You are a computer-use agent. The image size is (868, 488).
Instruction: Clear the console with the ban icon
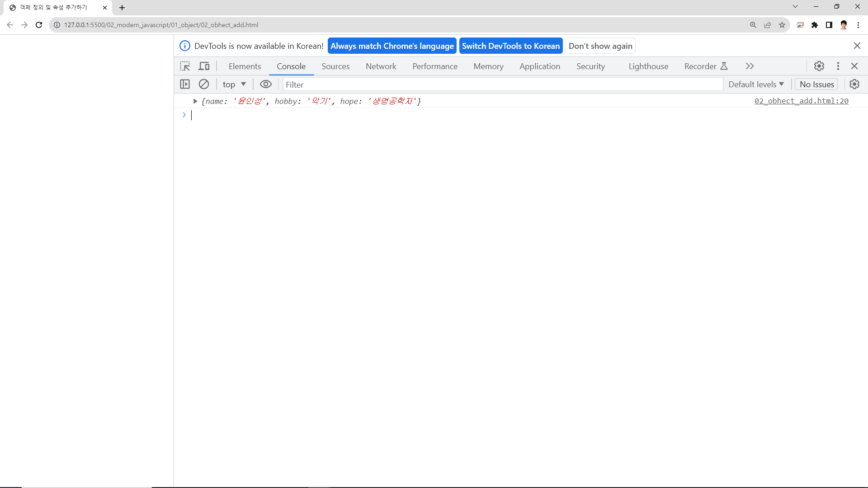[x=204, y=84]
